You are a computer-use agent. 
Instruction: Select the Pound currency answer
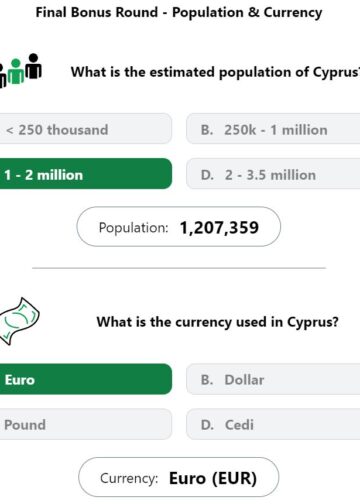[x=86, y=424]
